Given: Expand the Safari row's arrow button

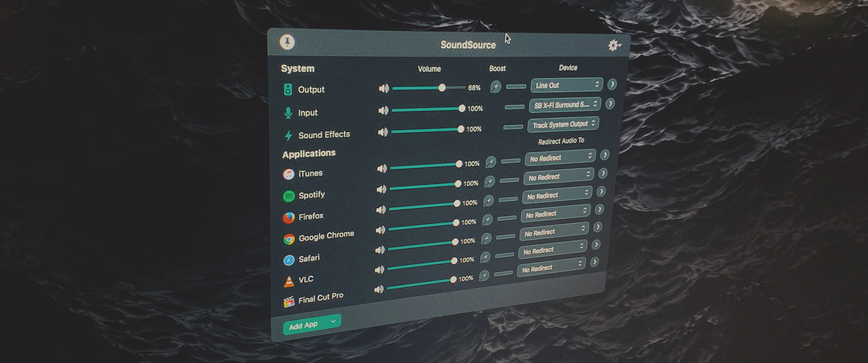Looking at the screenshot, I should pos(598,227).
